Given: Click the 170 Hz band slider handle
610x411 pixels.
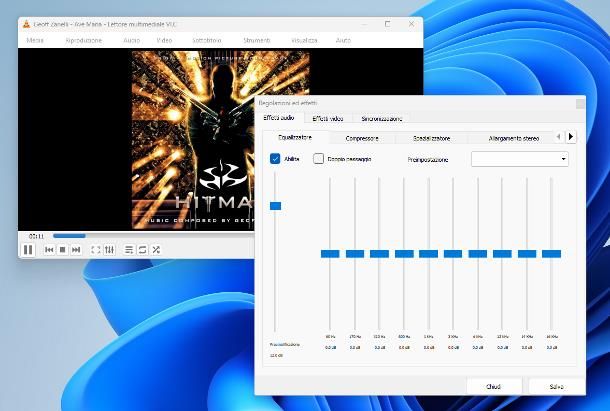Looking at the screenshot, I should [355, 254].
